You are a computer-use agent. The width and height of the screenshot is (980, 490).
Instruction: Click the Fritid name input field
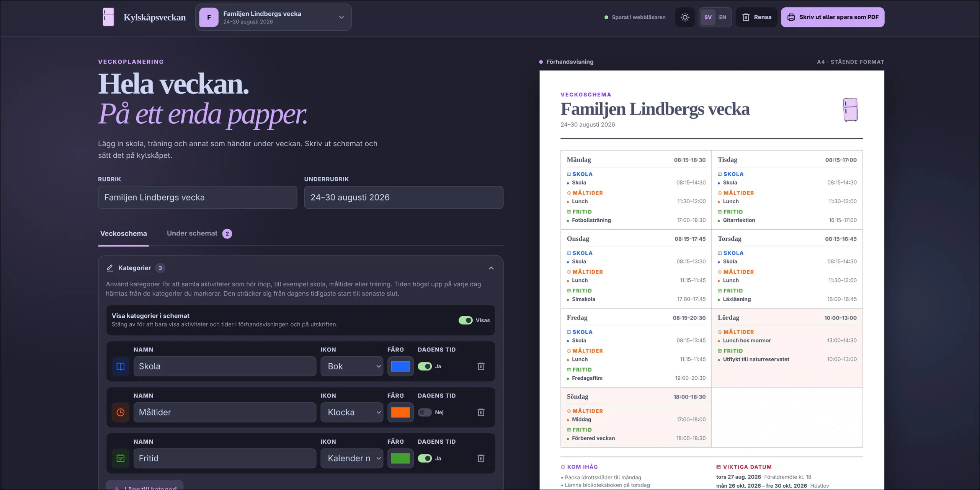(225, 458)
